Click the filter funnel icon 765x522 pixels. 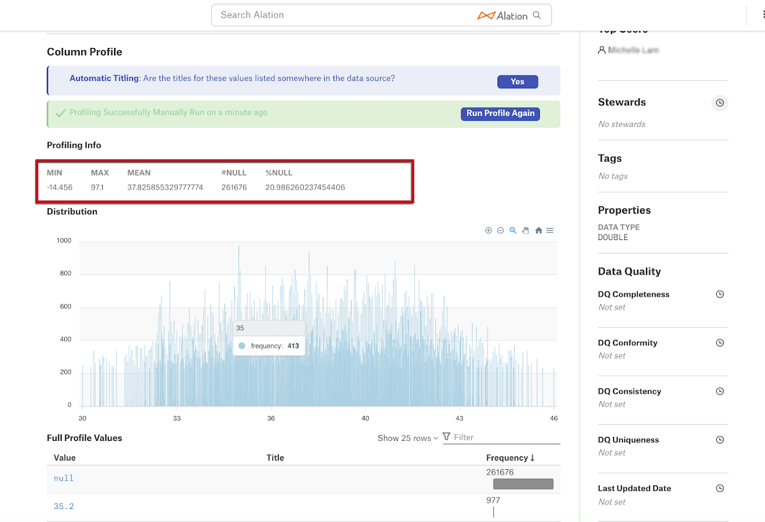point(446,436)
